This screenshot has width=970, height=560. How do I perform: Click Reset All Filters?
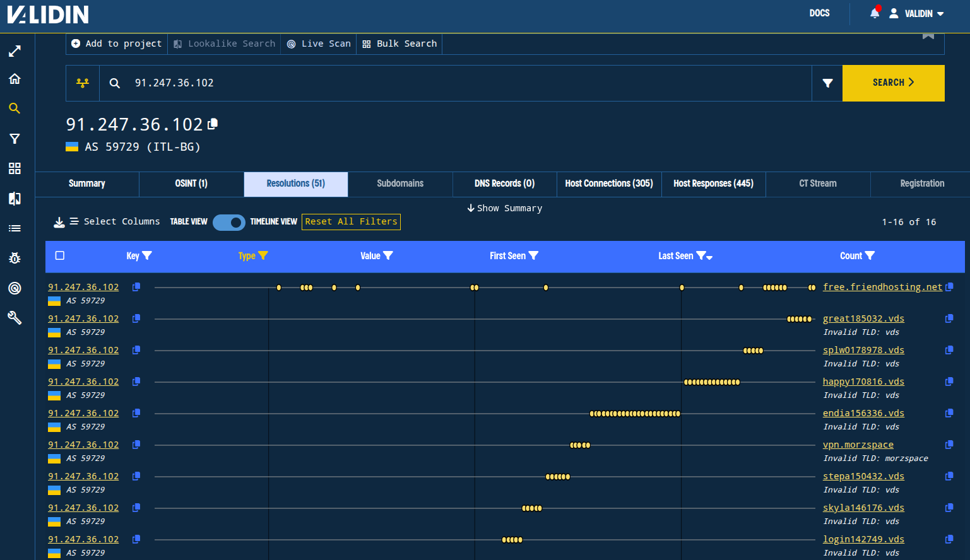pos(351,222)
